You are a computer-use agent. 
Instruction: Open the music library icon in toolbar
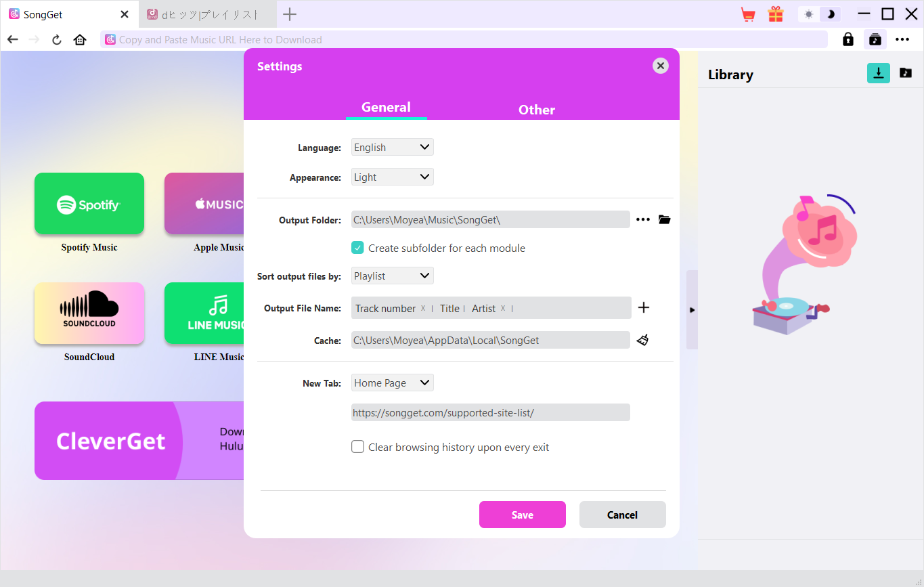[875, 39]
